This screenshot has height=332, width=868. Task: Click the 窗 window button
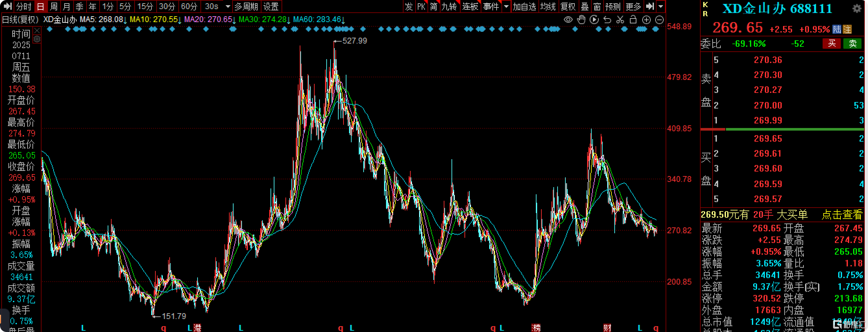point(597,6)
